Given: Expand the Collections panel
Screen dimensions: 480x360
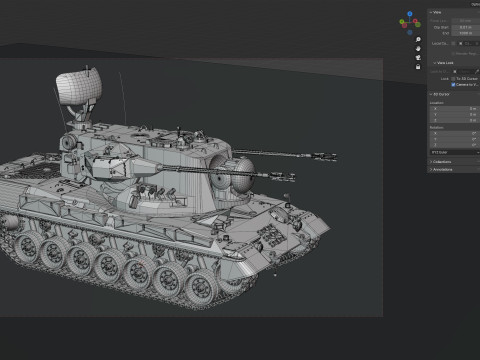Looking at the screenshot, I should (x=440, y=162).
